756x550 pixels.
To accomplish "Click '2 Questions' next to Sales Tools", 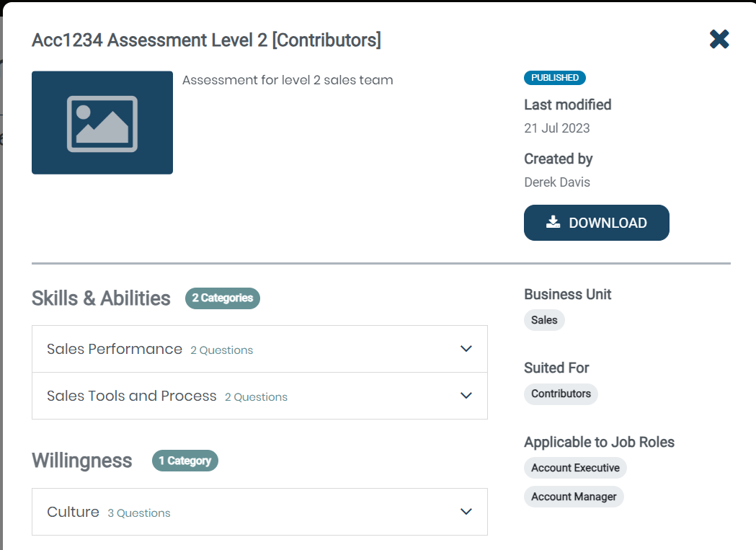I will point(256,397).
